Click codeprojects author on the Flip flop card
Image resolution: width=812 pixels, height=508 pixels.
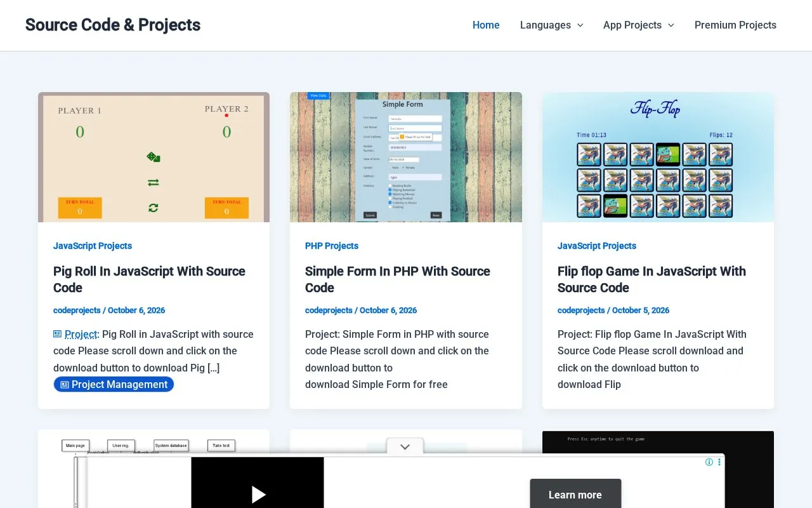(x=581, y=311)
